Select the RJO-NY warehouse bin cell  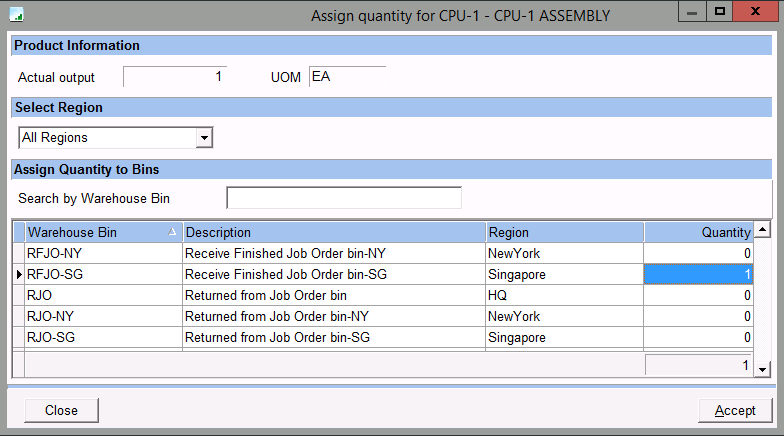(x=102, y=317)
